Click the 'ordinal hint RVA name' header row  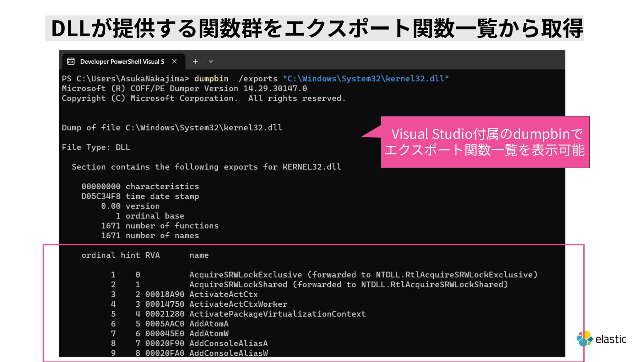(145, 255)
